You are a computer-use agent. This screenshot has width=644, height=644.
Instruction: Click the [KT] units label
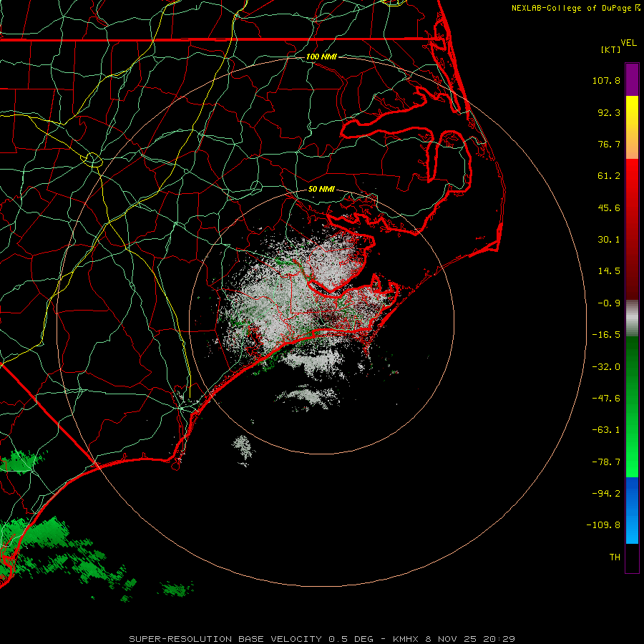click(611, 49)
